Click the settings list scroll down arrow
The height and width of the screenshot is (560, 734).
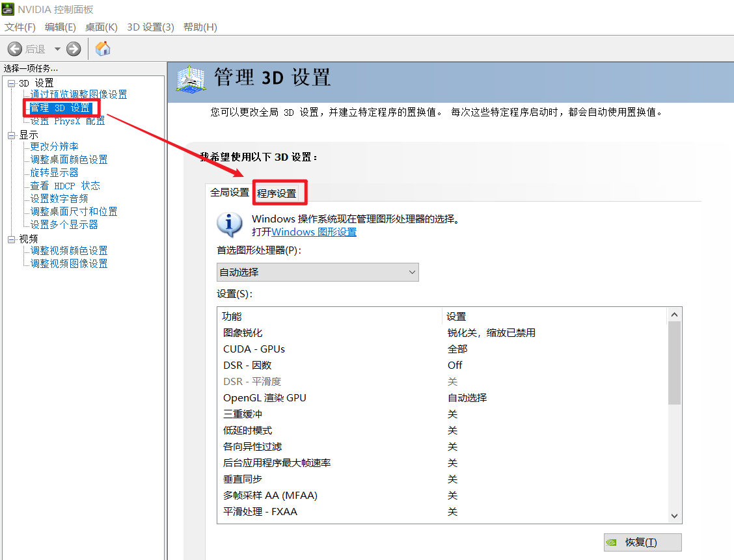point(674,516)
